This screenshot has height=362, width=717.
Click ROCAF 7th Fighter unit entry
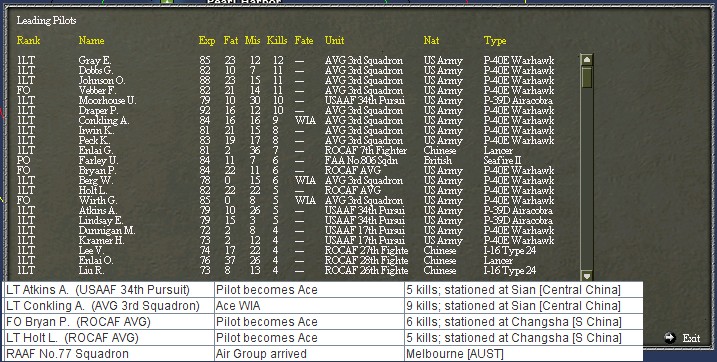point(365,150)
